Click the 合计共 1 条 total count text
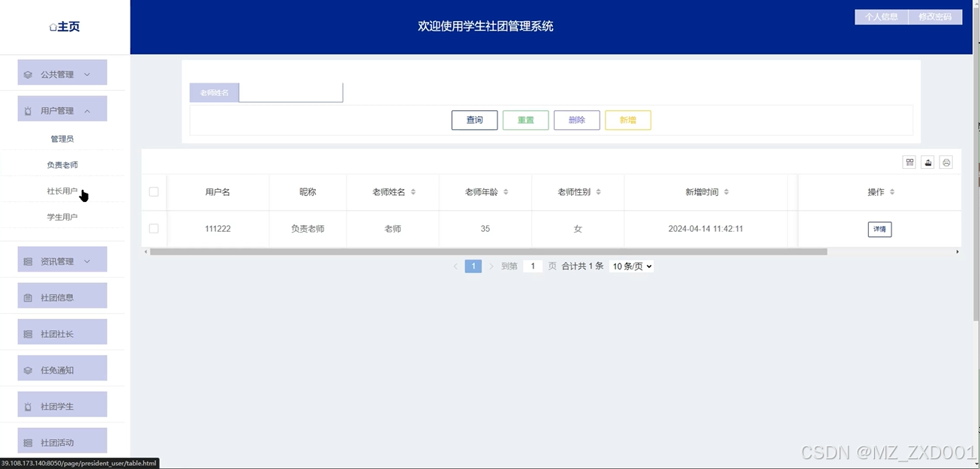Screen dimensions: 980x469 click(x=582, y=266)
